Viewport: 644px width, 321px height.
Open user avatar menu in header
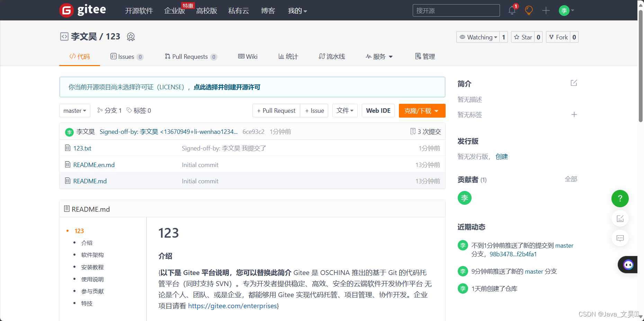566,10
